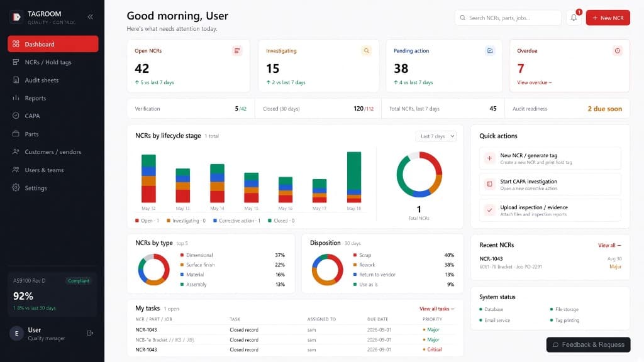The width and height of the screenshot is (644, 362).
Task: Click the orange Investigating legend swatch
Action: click(169, 221)
